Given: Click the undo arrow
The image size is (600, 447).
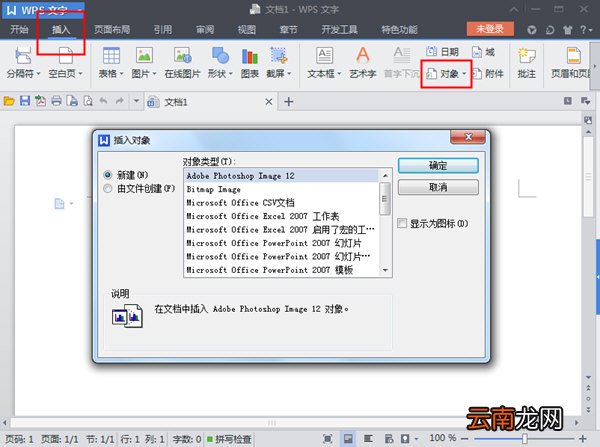Looking at the screenshot, I should (103, 101).
